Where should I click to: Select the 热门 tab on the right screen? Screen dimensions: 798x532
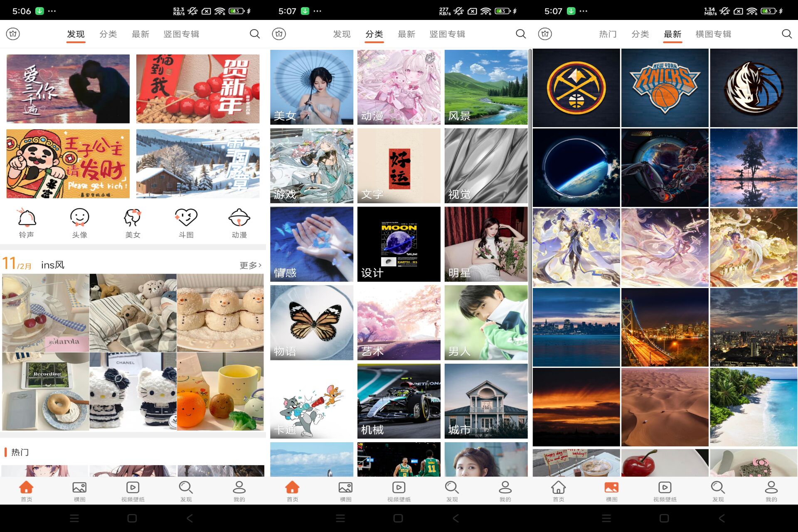click(608, 34)
